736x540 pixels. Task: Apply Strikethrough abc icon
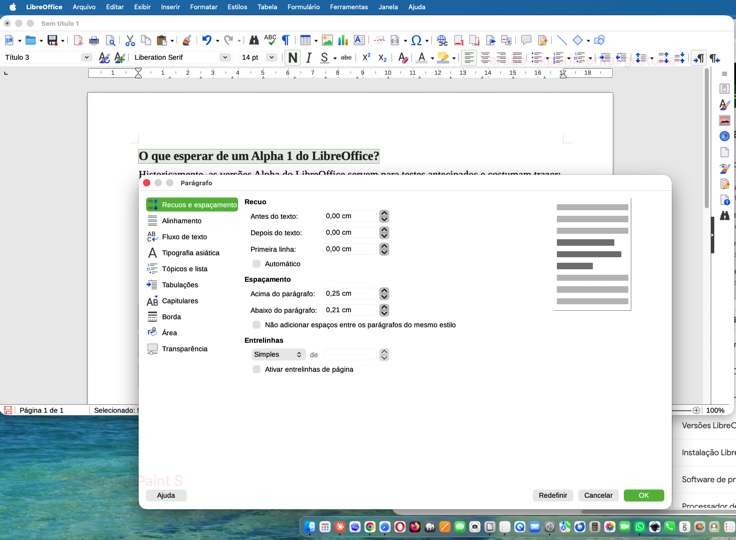346,58
